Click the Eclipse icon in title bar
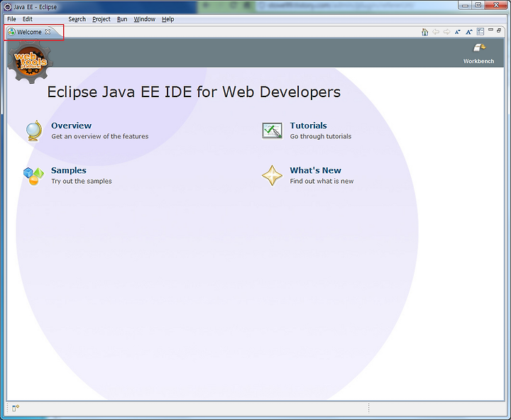The height and width of the screenshot is (420, 511). (x=8, y=7)
